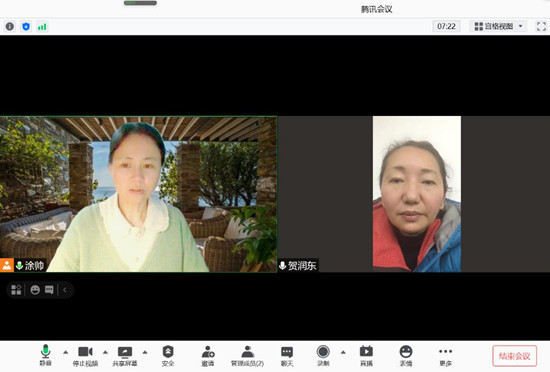Open the Security shield menu
This screenshot has height=372, width=550.
pos(168,356)
